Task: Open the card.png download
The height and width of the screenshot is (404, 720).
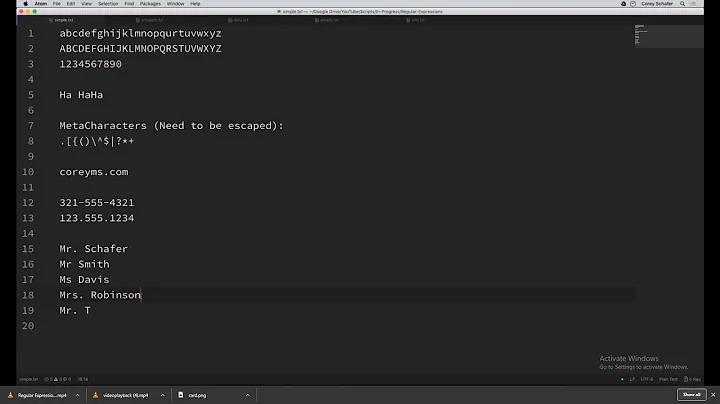Action: click(197, 395)
